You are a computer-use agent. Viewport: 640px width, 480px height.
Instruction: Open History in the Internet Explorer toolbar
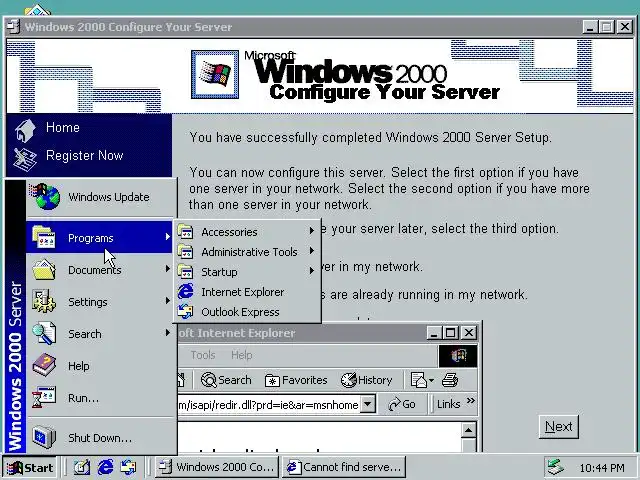click(367, 380)
